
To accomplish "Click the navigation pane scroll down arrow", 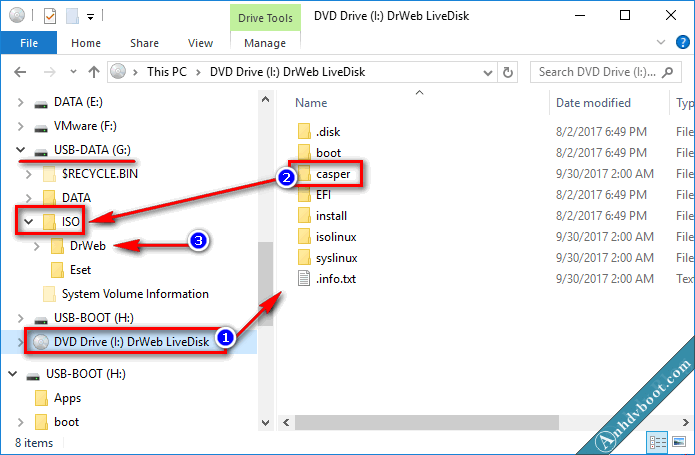I will tap(266, 422).
